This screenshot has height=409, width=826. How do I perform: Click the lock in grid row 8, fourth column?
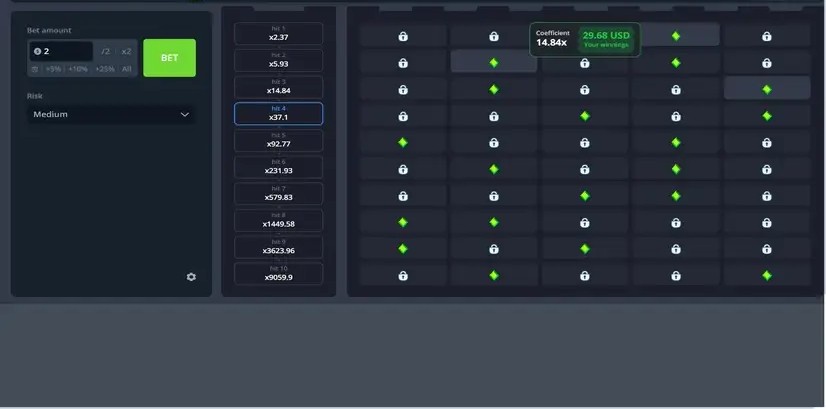(x=676, y=223)
